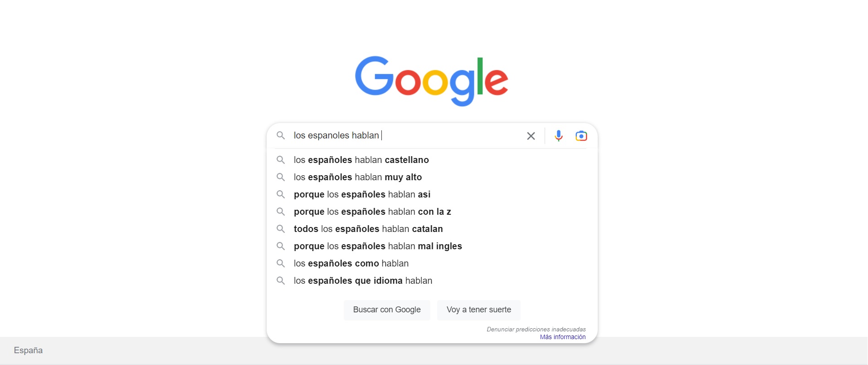Choose 'porque los españoles hablan asi'
The height and width of the screenshot is (365, 868).
(362, 194)
